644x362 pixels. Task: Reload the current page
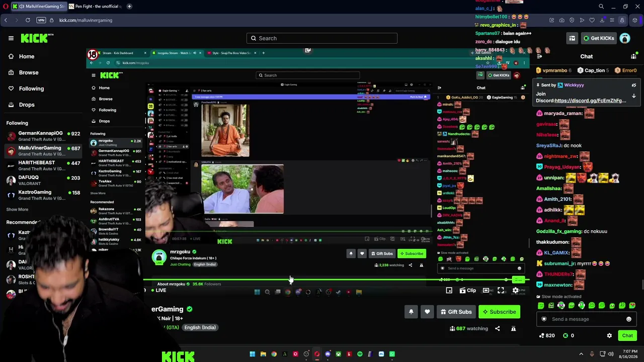[x=28, y=20]
